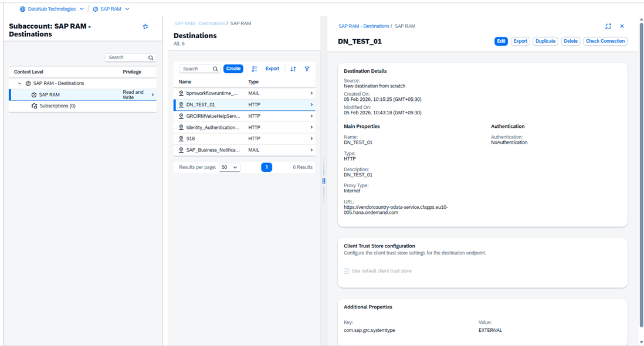Toggle Use default client trust store checkbox
This screenshot has height=346, width=644.
click(347, 271)
